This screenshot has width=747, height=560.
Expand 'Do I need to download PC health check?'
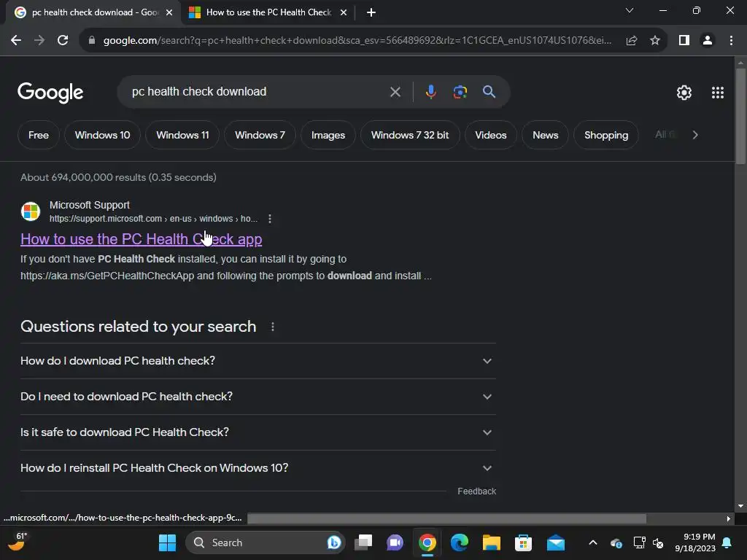pos(258,397)
